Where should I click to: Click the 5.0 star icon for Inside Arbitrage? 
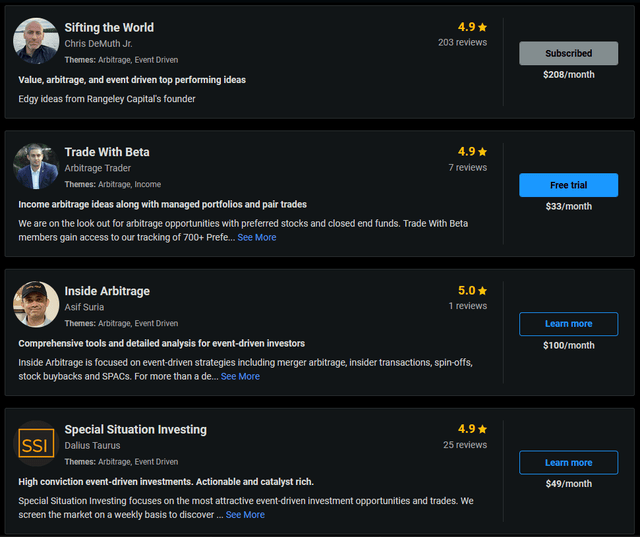483,291
